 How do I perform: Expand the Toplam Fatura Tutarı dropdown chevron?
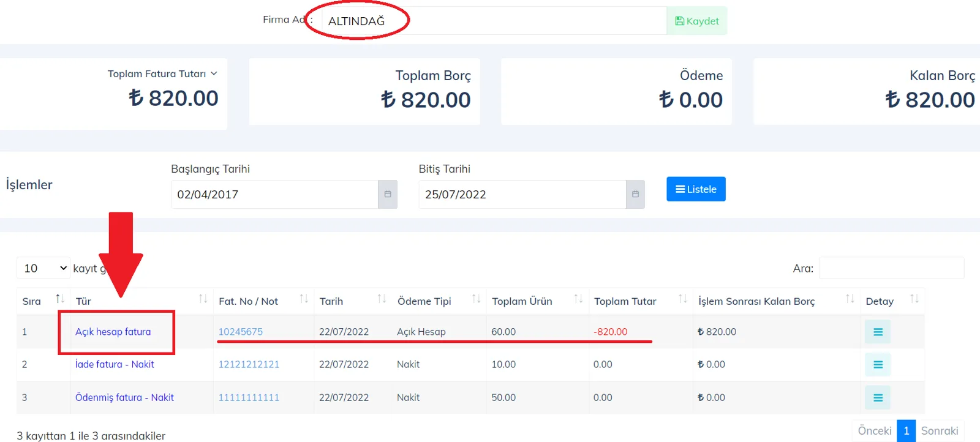214,73
